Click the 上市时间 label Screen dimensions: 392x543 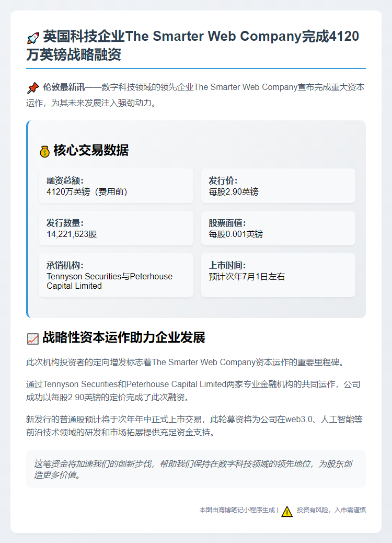pos(227,265)
